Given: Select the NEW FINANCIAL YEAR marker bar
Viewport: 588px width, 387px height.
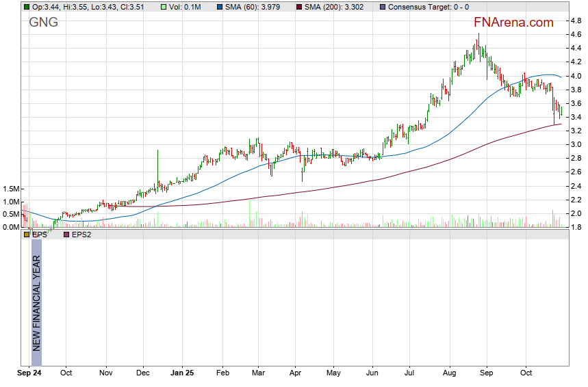Looking at the screenshot, I should (x=36, y=301).
